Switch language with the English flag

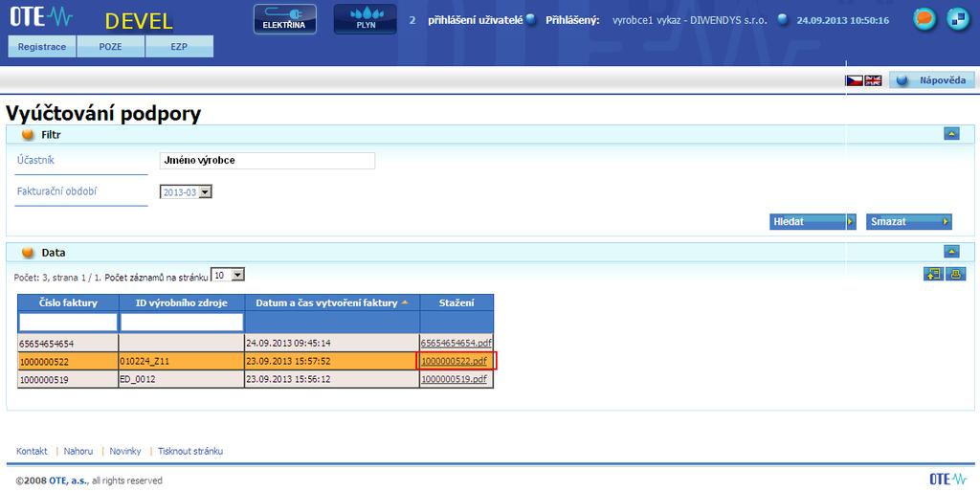click(x=873, y=80)
